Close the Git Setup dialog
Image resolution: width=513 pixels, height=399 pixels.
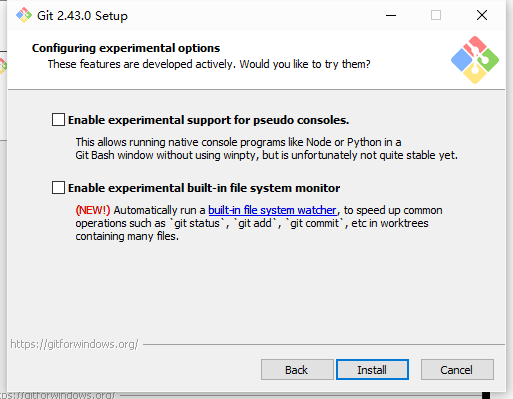(482, 15)
